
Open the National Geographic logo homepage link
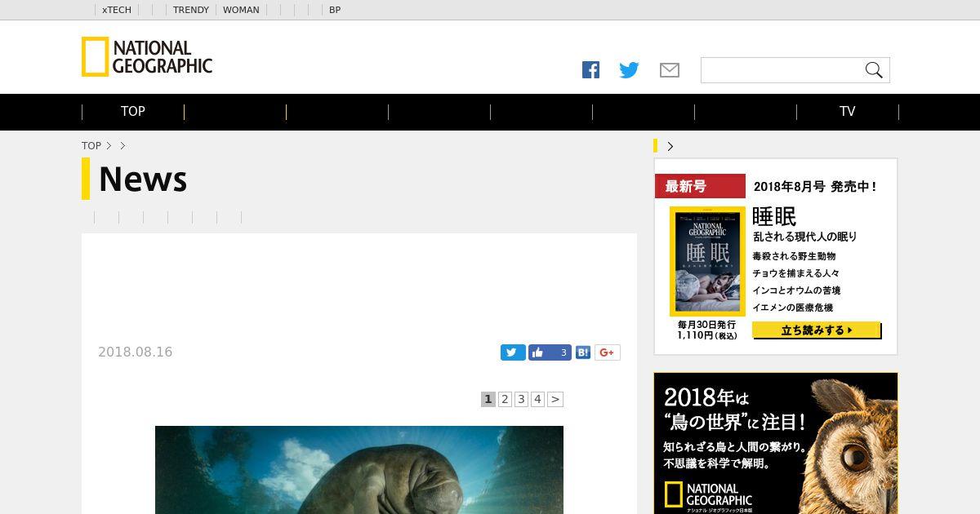click(x=147, y=57)
